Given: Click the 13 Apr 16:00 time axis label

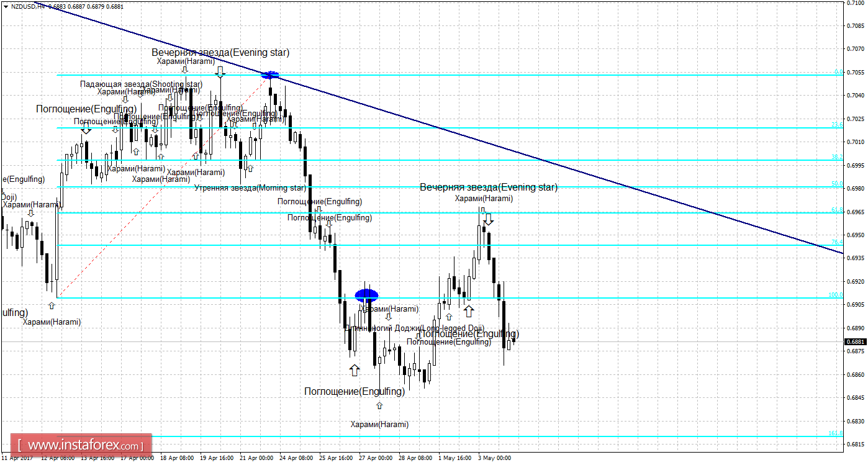Looking at the screenshot, I should coord(97,458).
